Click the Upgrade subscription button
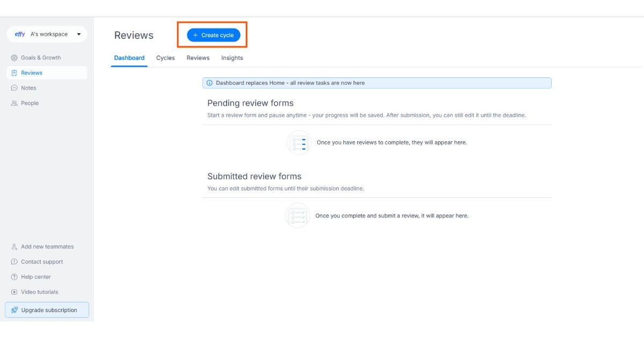 47,310
